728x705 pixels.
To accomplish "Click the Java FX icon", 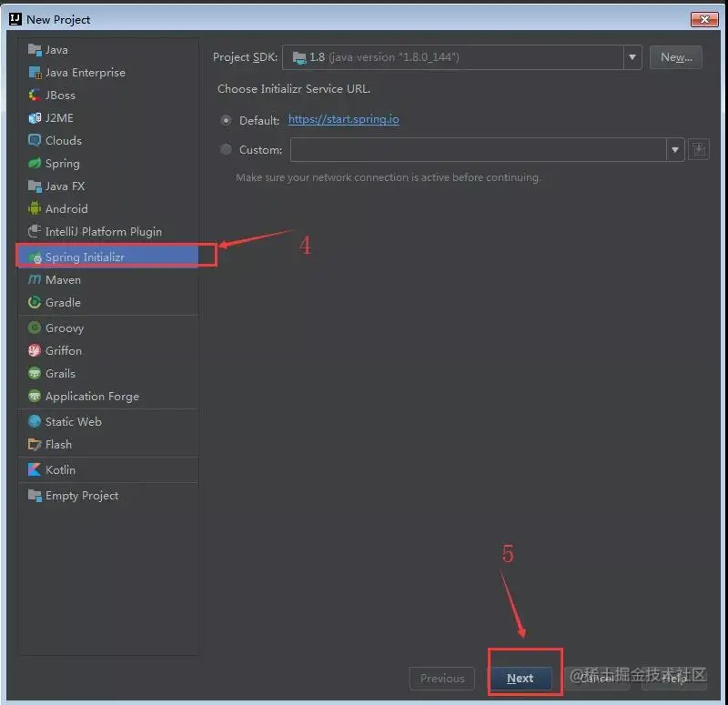I will [35, 186].
